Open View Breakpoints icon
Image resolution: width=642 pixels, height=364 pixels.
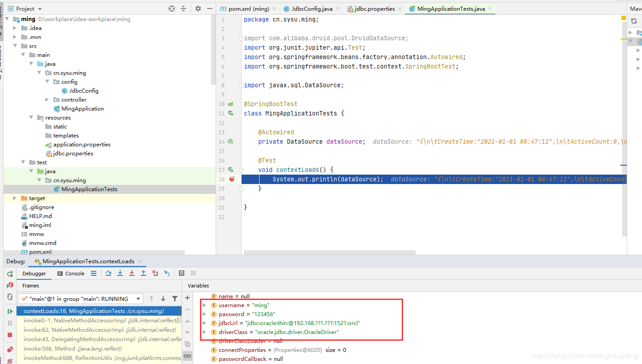(10, 349)
